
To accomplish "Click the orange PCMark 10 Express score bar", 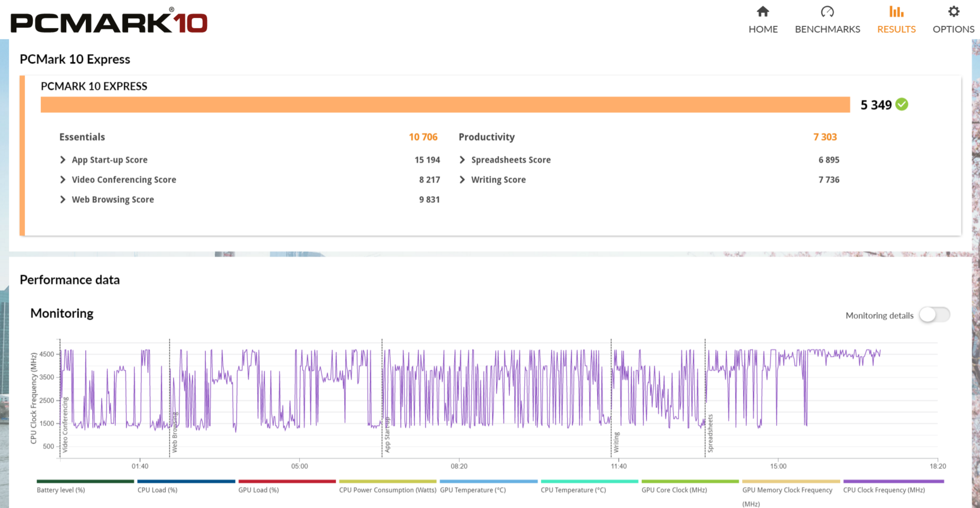I will (x=445, y=105).
